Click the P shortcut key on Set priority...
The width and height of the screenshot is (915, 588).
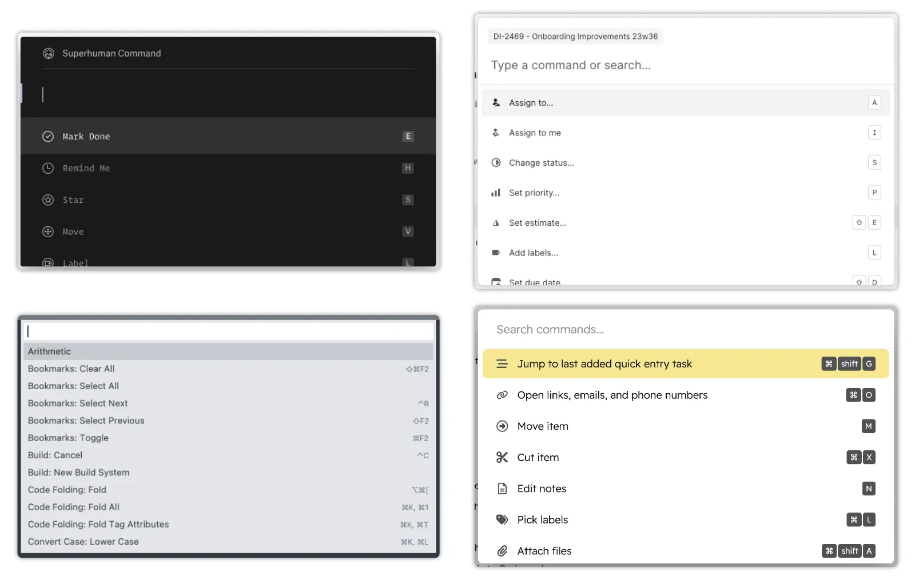(874, 193)
